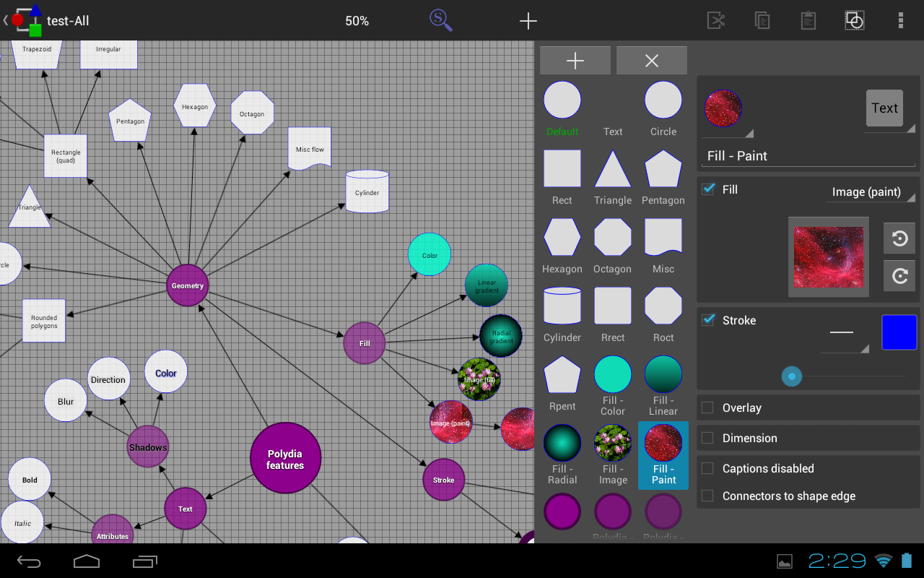Select the Cylinder shape style
This screenshot has width=924, height=578.
[x=562, y=314]
